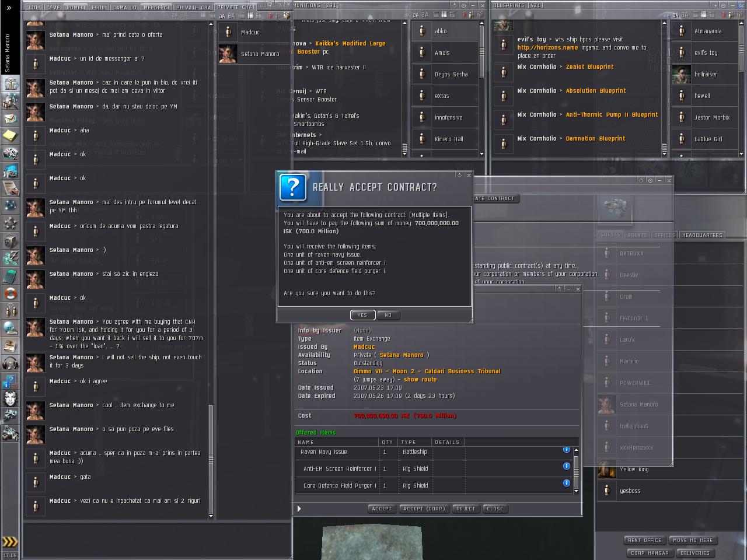This screenshot has width=747, height=560.
Task: Toggle the first list-view mode in Munitions chat
Action: pos(435,15)
